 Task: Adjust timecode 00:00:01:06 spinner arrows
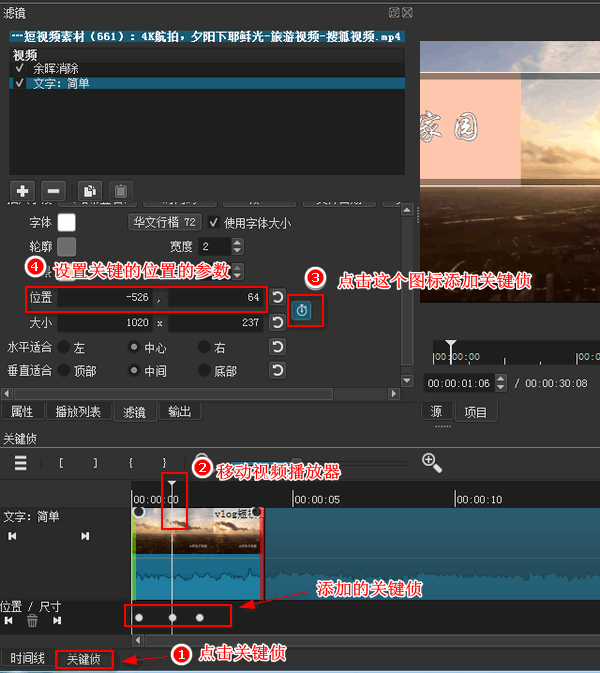pyautogui.click(x=501, y=383)
